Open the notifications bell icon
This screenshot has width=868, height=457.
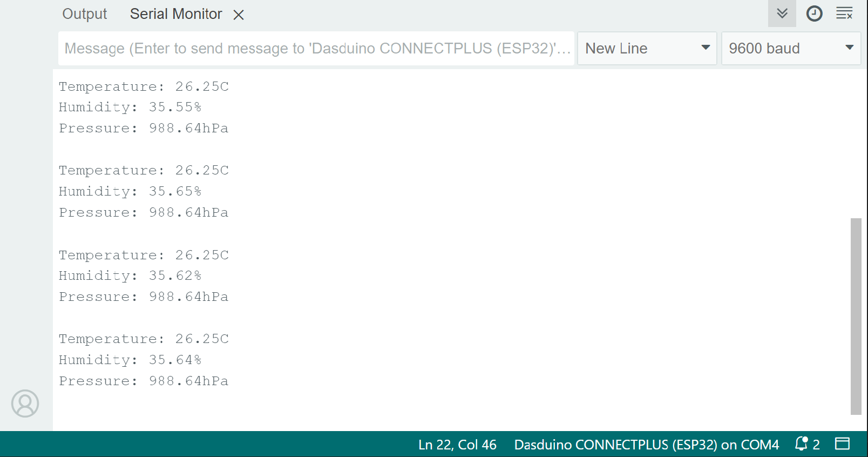[x=802, y=444]
